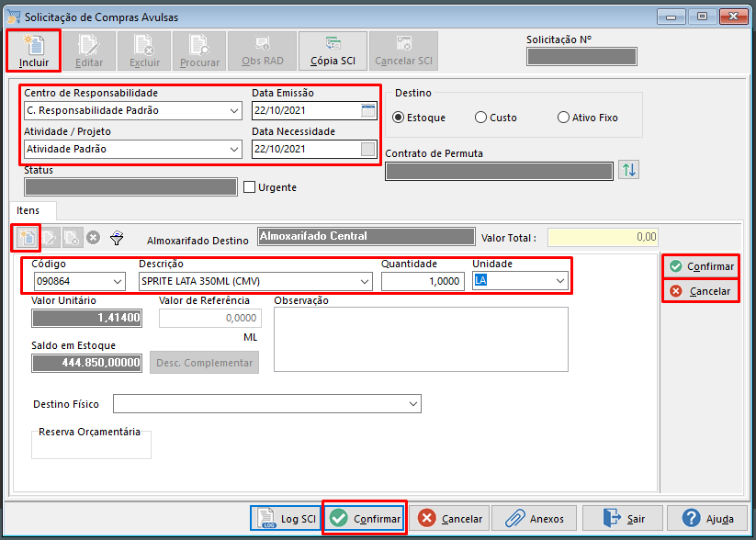Click the Status field
This screenshot has width=756, height=540.
[130, 187]
